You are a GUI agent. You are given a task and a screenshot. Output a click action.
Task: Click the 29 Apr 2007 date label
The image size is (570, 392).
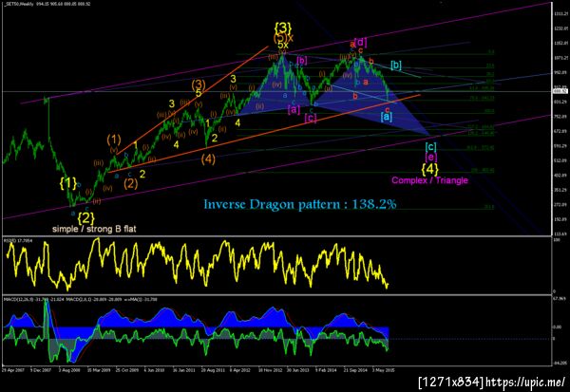[12, 370]
